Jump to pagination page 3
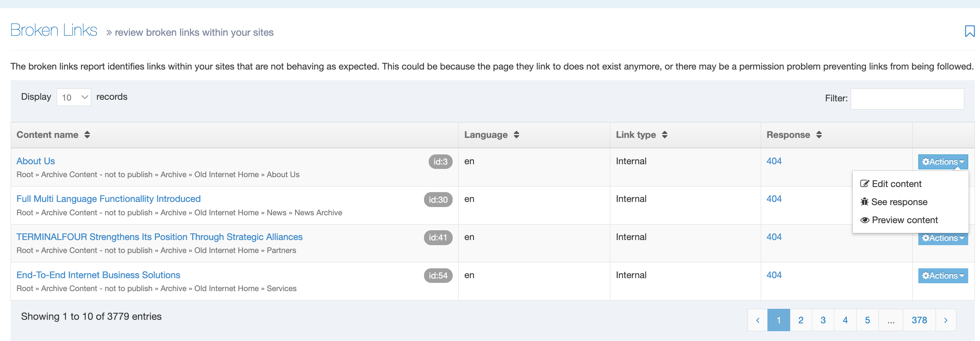The width and height of the screenshot is (980, 341). tap(823, 320)
